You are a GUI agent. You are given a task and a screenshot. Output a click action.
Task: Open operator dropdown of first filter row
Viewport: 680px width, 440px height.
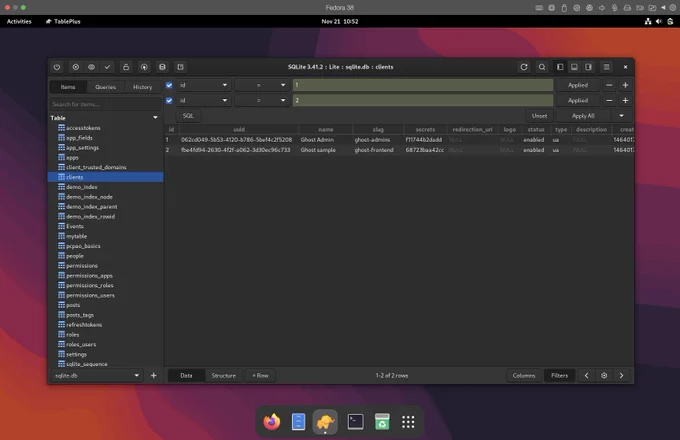(262, 85)
